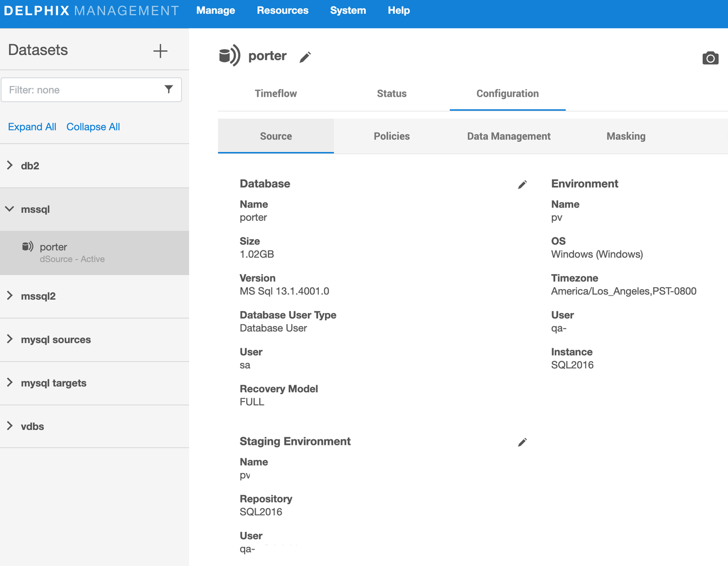This screenshot has width=728, height=566.
Task: Take a snapshot with the camera icon
Action: [x=710, y=58]
